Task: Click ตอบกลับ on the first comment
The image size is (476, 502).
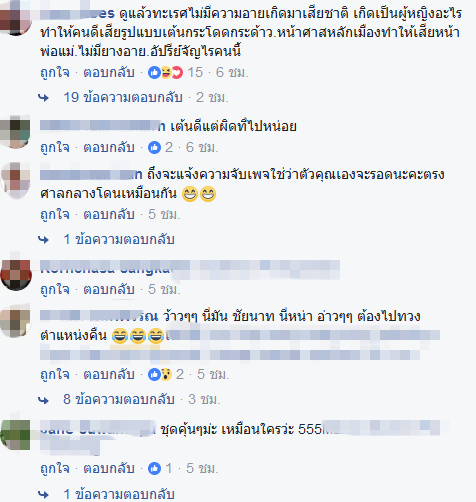Action: coord(109,72)
